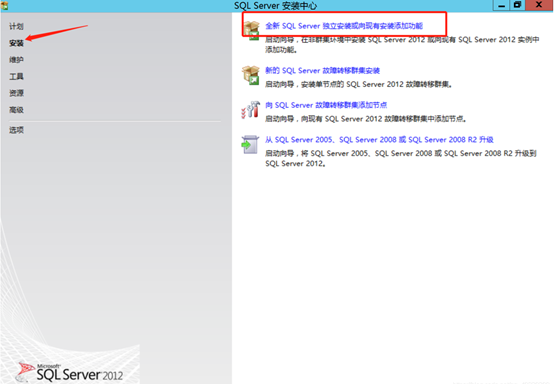Image resolution: width=554 pixels, height=384 pixels.
Task: Restore the SQL Server 安装中心 window size
Action: pos(517,5)
